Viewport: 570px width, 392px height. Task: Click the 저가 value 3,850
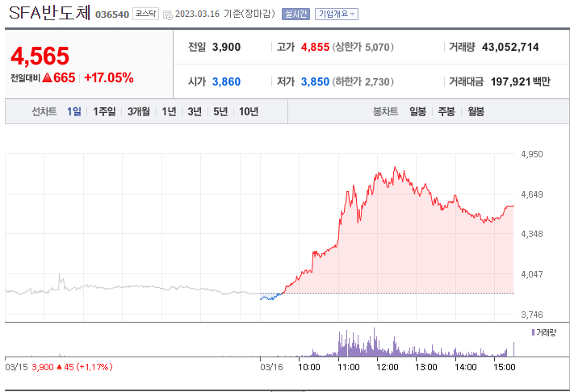(315, 81)
